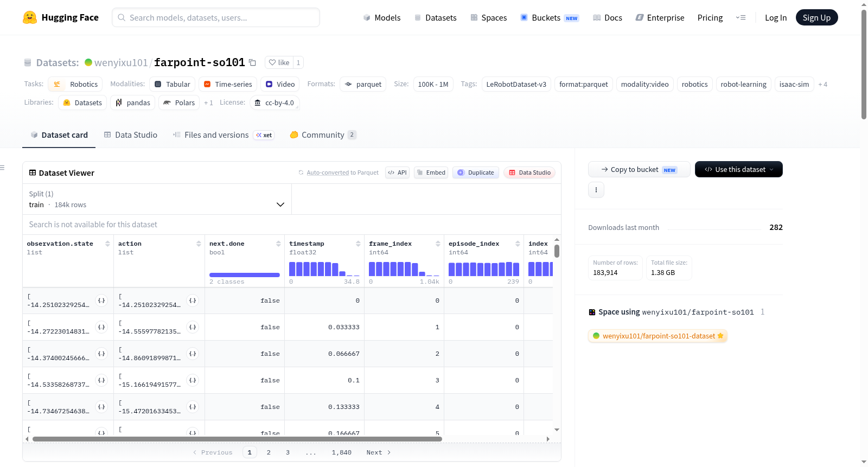
Task: Copy dataset name with the copy icon
Action: tap(252, 62)
